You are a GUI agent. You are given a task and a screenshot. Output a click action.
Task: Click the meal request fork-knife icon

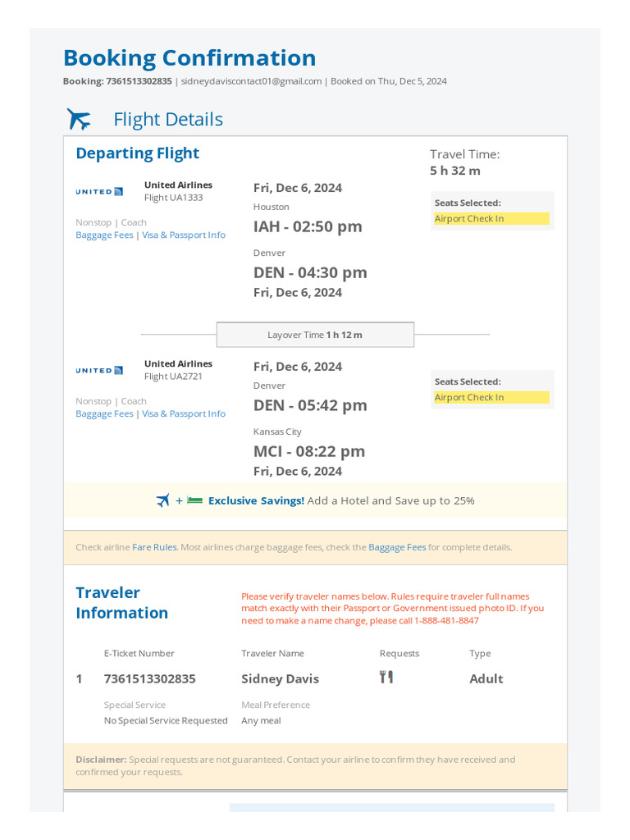(386, 677)
